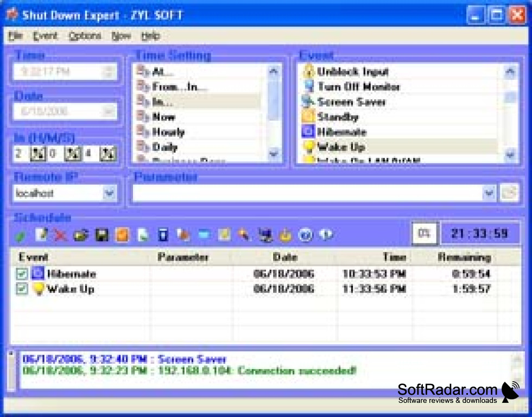Image resolution: width=532 pixels, height=417 pixels.
Task: Click the edit document pencil icon in Schedule toolbar
Action: click(41, 235)
